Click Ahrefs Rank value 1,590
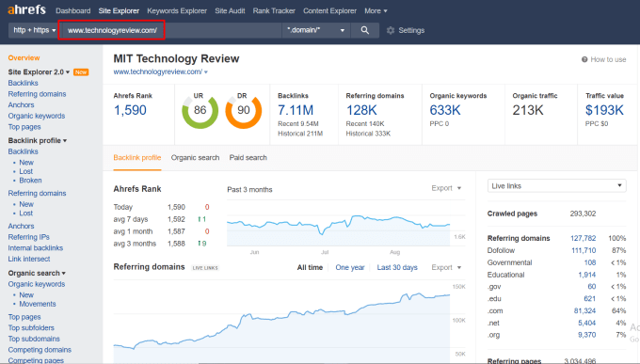The height and width of the screenshot is (364, 640). pyautogui.click(x=130, y=110)
